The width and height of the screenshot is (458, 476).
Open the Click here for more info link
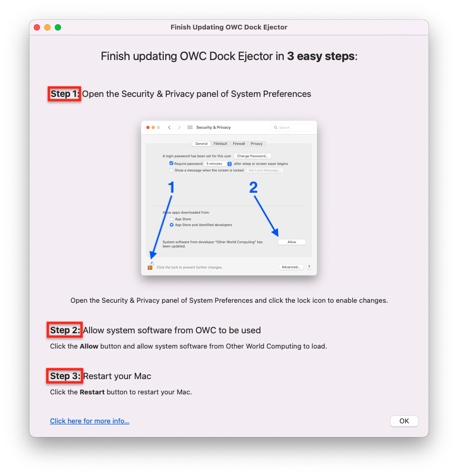[x=89, y=421]
